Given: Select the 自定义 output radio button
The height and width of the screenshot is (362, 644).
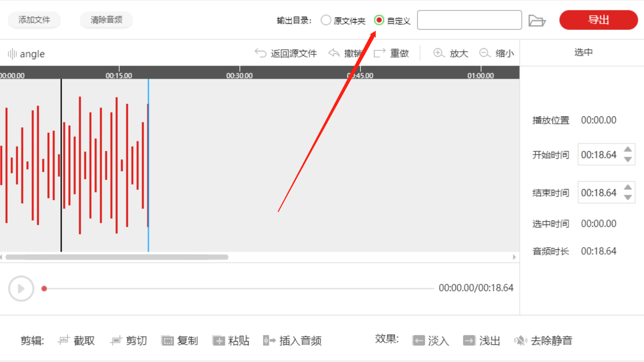Looking at the screenshot, I should point(379,20).
